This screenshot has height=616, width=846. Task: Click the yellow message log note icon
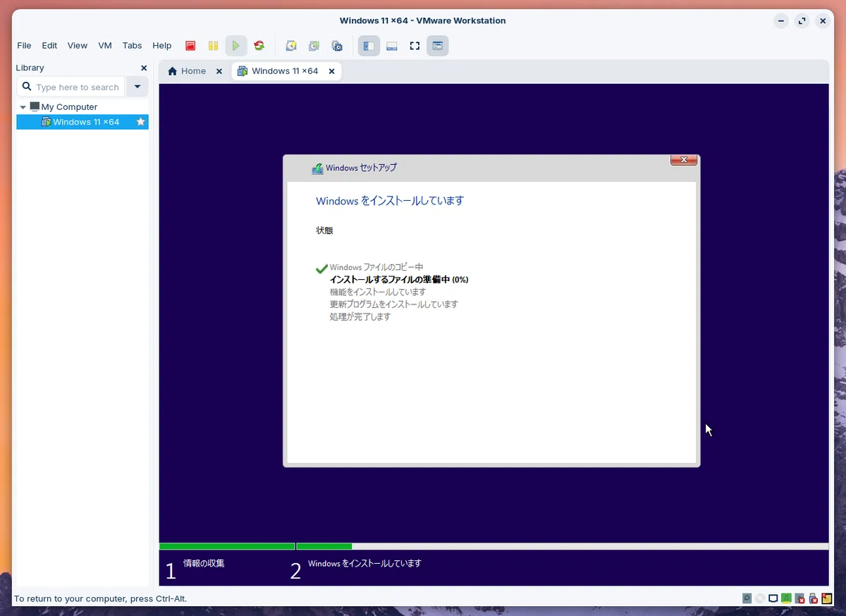[826, 598]
